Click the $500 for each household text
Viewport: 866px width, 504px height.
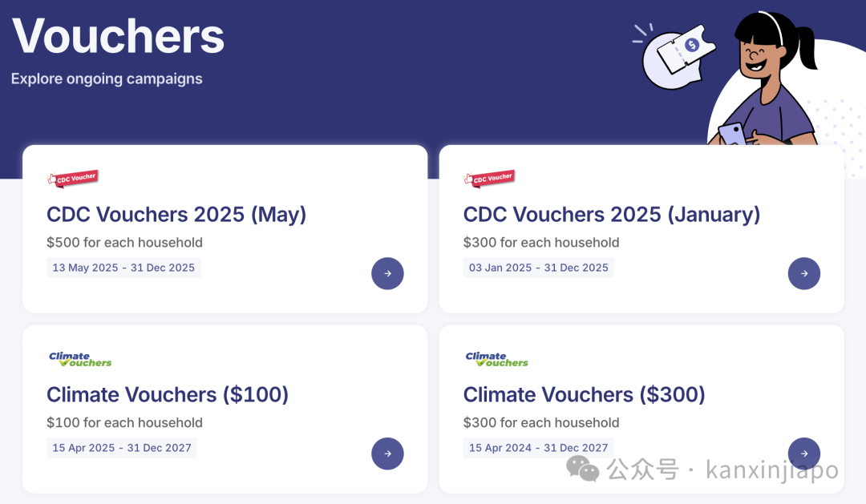[x=125, y=242]
